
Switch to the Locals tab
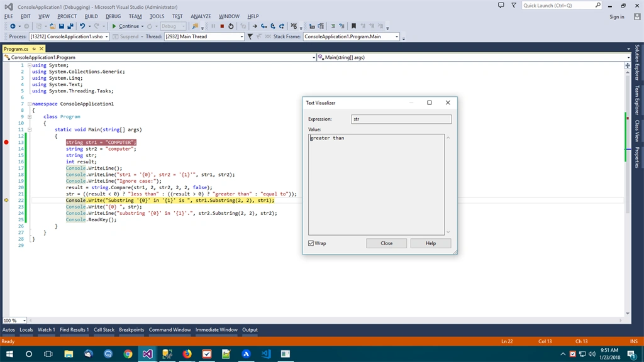pyautogui.click(x=26, y=329)
